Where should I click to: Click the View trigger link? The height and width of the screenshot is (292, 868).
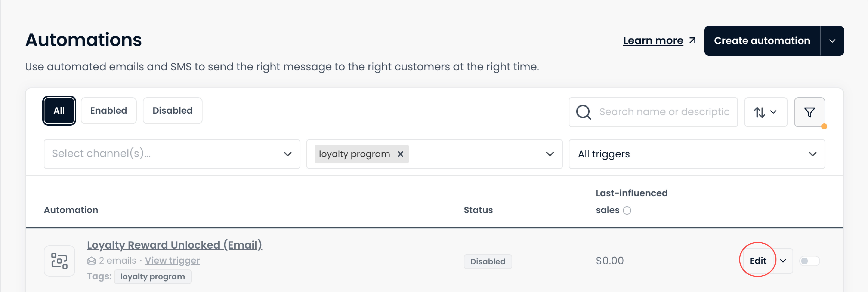click(172, 260)
